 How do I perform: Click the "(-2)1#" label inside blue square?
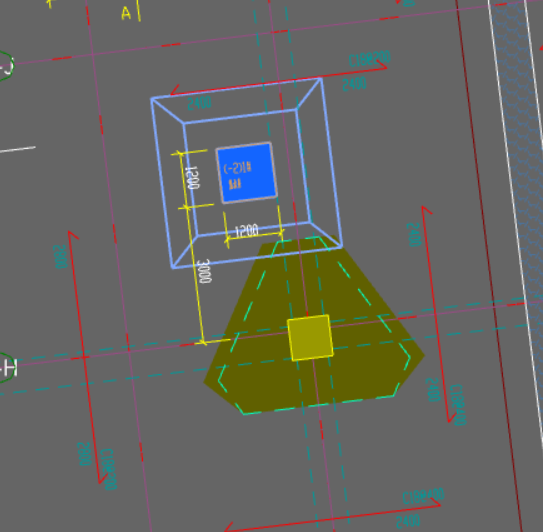pos(238,168)
